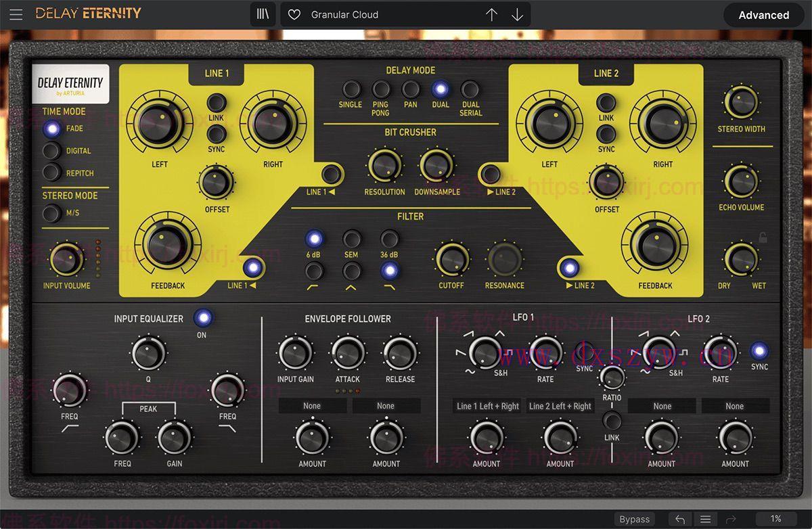Select the Dual delay mode
Screen dimensions: 812x529
[441, 89]
